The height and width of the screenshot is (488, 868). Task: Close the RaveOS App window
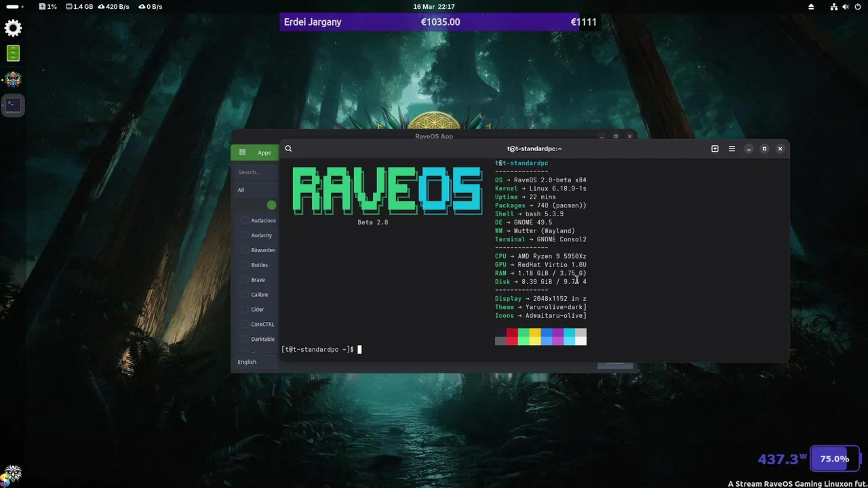pos(629,136)
